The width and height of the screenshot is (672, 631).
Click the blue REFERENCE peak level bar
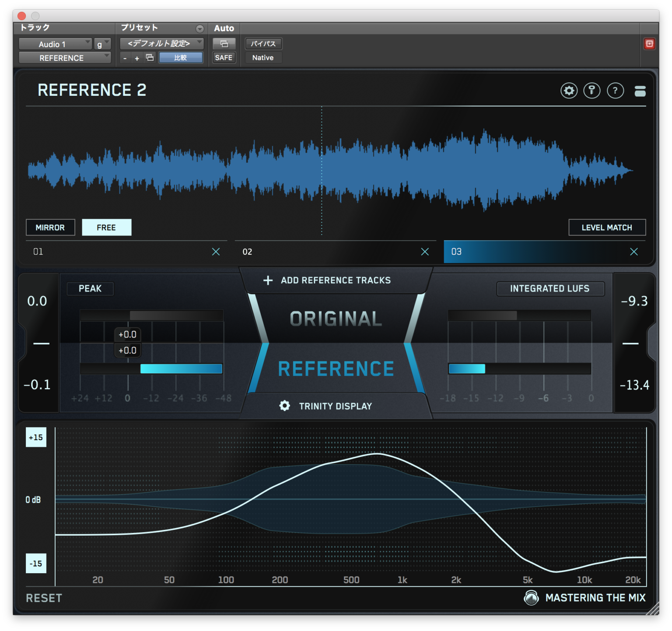click(x=181, y=369)
